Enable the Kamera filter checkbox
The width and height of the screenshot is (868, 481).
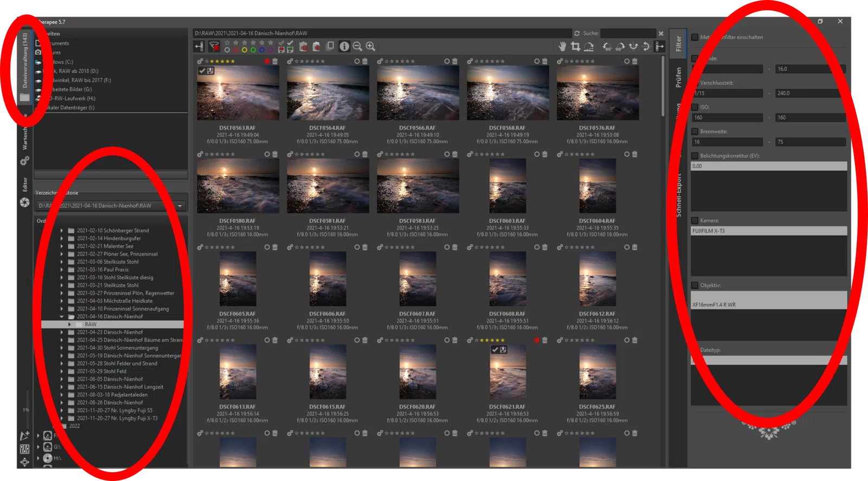pyautogui.click(x=694, y=220)
